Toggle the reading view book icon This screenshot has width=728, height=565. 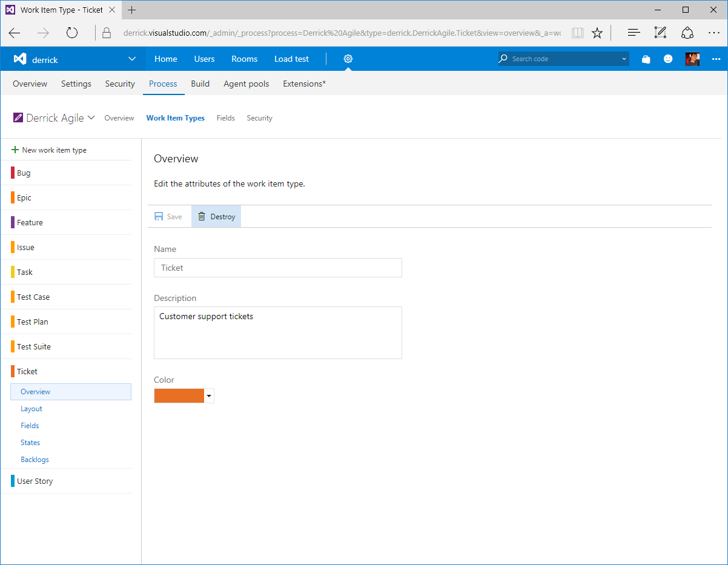[x=577, y=33]
